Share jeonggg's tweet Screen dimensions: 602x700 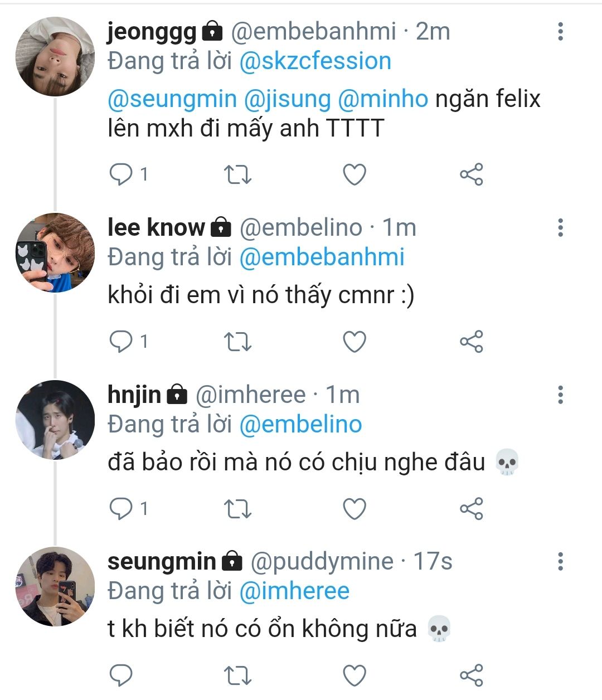[x=471, y=174]
